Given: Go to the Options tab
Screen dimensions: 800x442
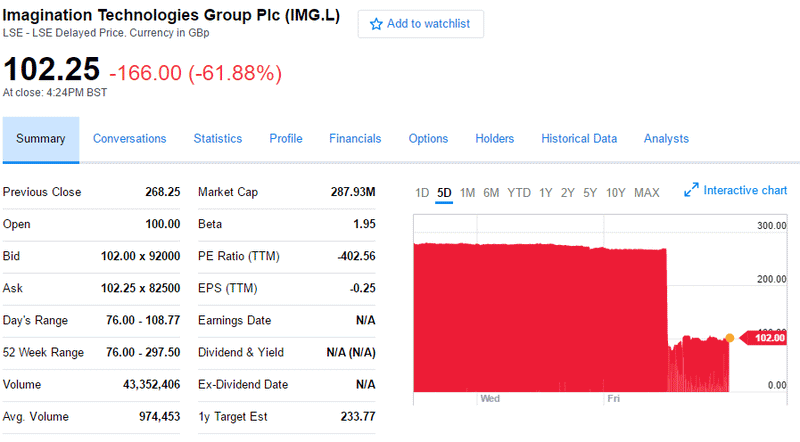Looking at the screenshot, I should click(x=428, y=139).
